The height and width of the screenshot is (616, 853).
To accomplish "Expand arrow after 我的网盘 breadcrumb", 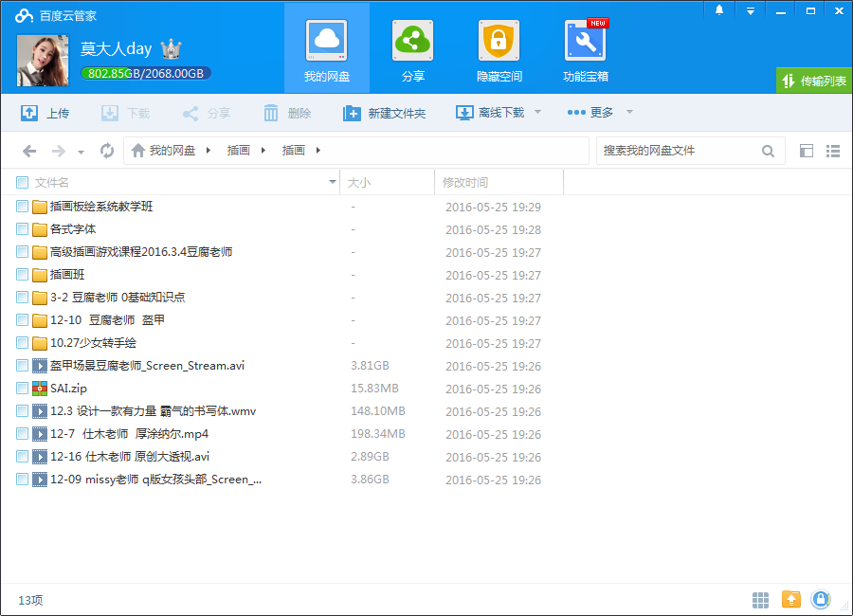I will coord(208,150).
